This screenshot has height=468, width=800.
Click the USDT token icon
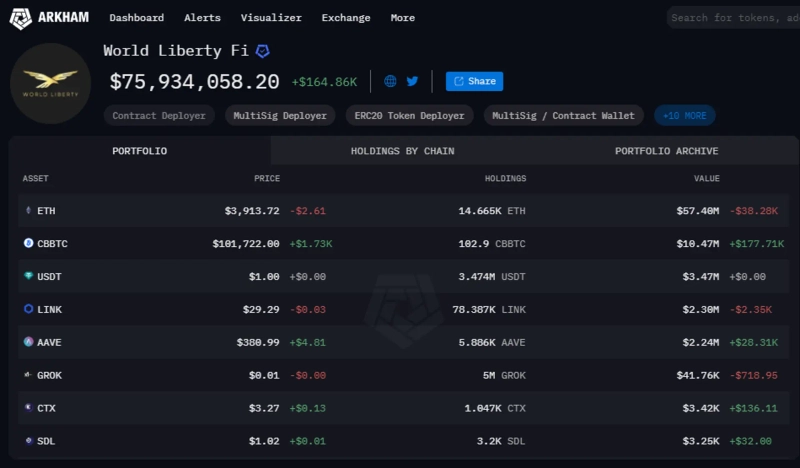(x=27, y=276)
